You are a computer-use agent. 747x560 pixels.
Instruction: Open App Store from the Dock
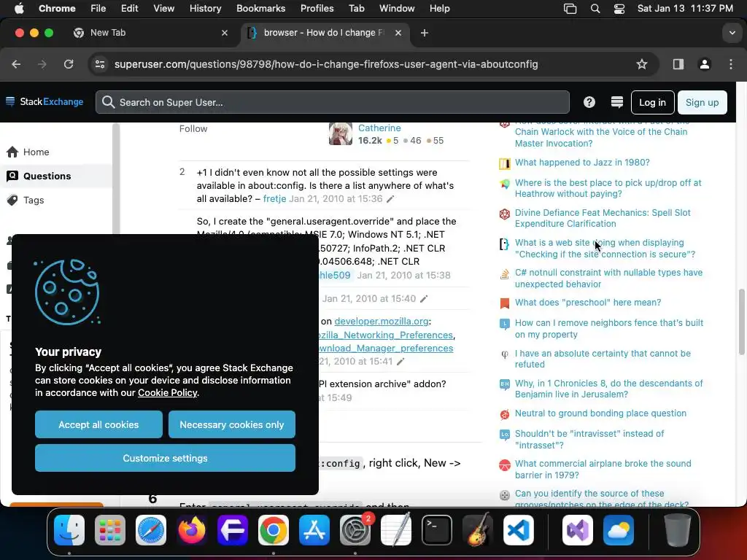pyautogui.click(x=314, y=530)
